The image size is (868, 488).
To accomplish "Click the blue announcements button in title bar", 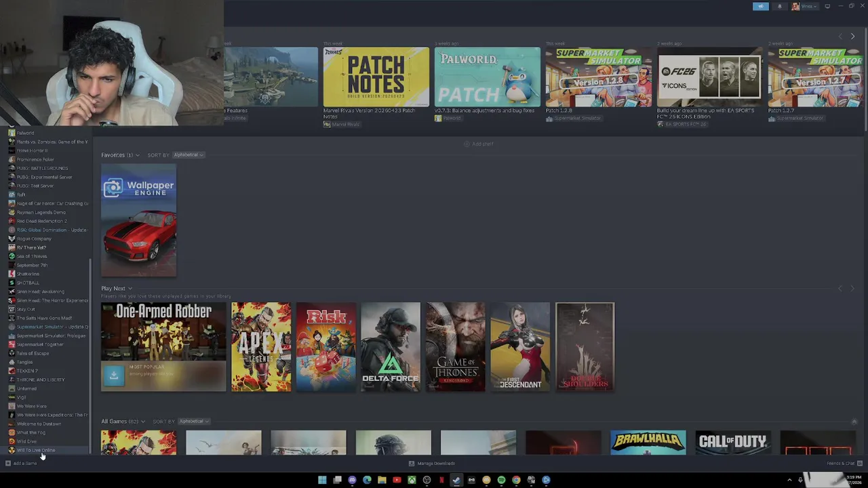I will pos(761,6).
